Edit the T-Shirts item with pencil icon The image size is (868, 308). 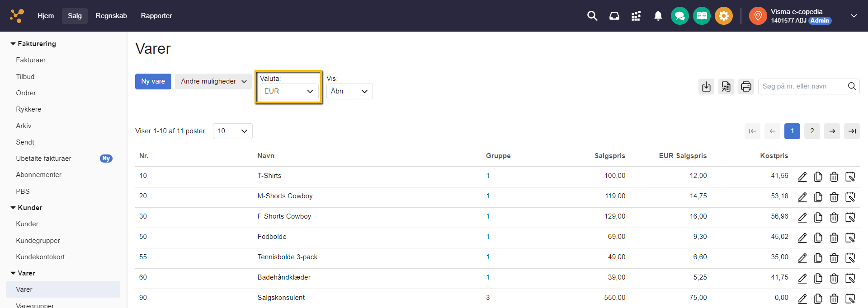click(802, 177)
